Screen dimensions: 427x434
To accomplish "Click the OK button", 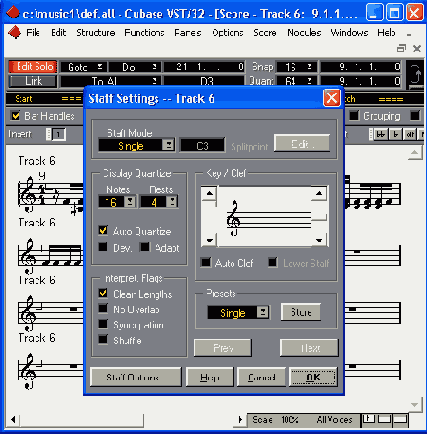I will (313, 377).
